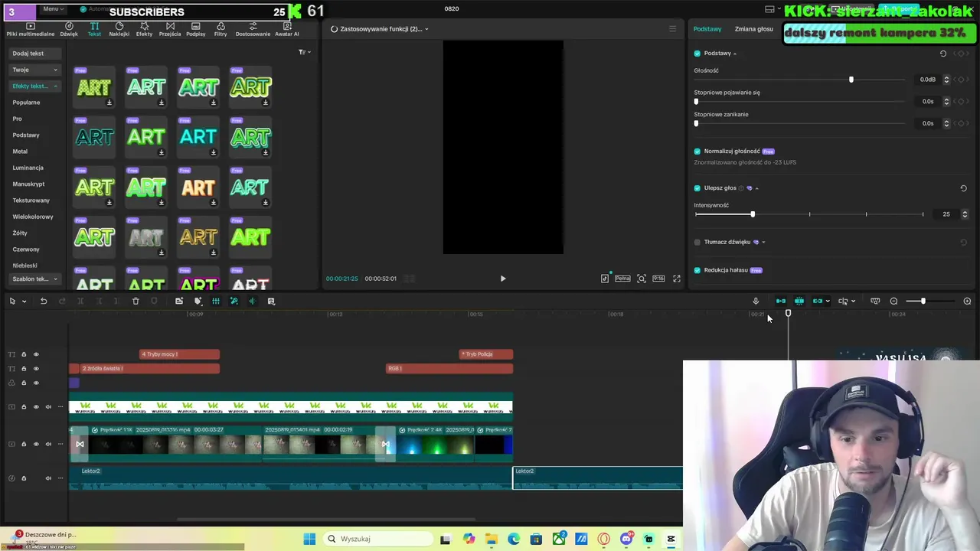
Task: Click the last icon in left toolbar group
Action: pos(271,301)
